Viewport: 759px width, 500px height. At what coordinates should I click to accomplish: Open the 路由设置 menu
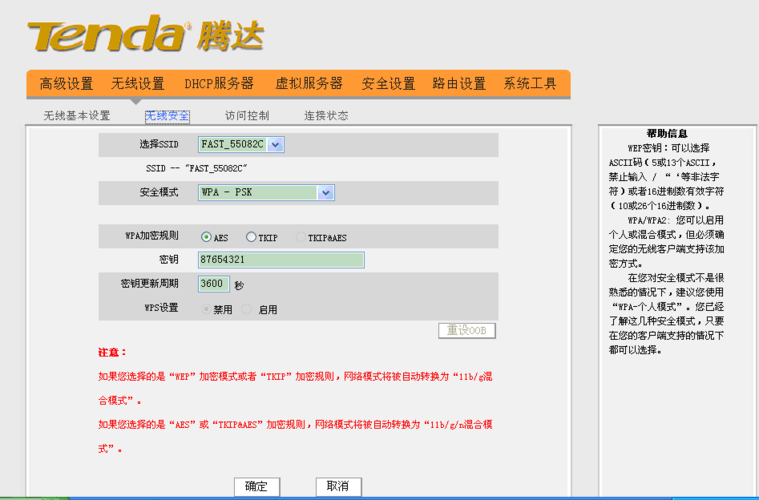[459, 84]
